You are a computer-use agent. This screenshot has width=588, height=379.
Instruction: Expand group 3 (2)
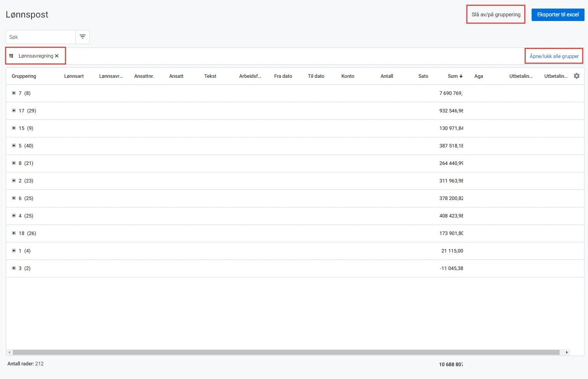pyautogui.click(x=14, y=268)
